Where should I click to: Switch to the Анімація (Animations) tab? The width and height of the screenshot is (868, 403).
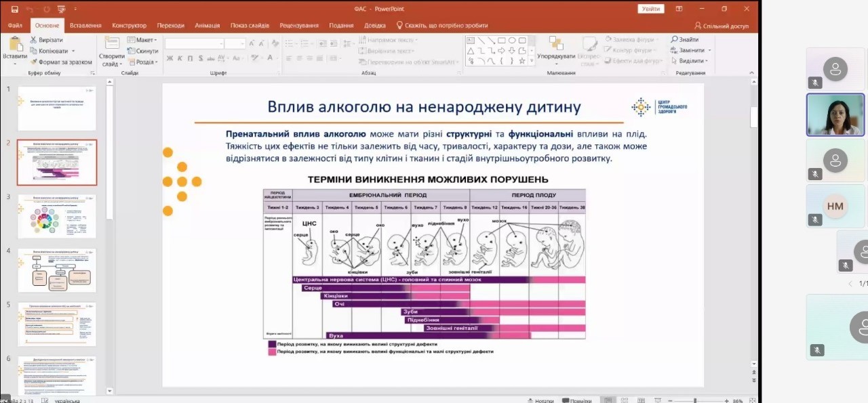[x=207, y=25]
